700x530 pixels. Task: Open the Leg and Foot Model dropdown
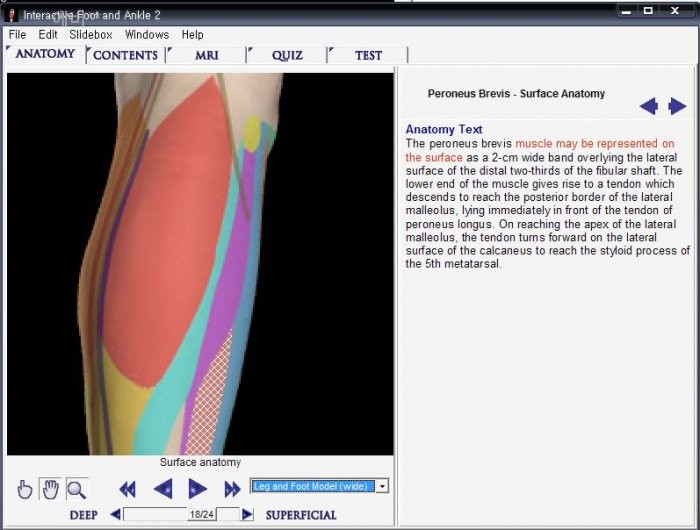(381, 486)
